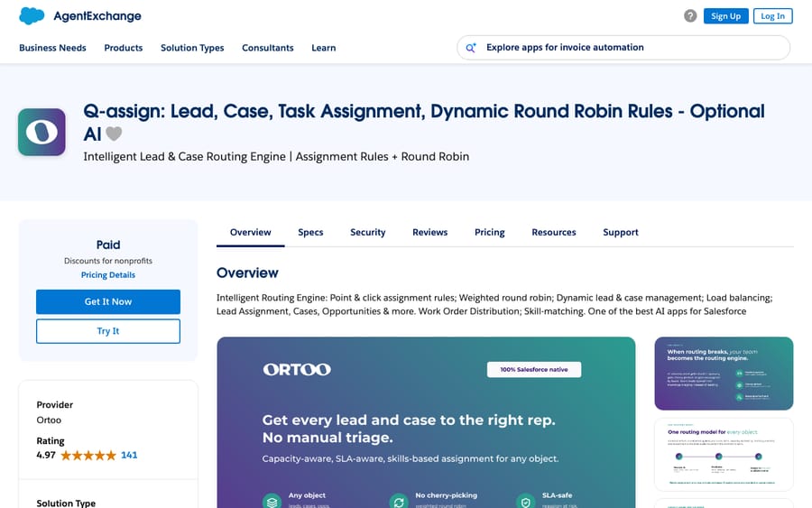The height and width of the screenshot is (508, 812).
Task: Switch to the Security tab
Action: point(368,233)
